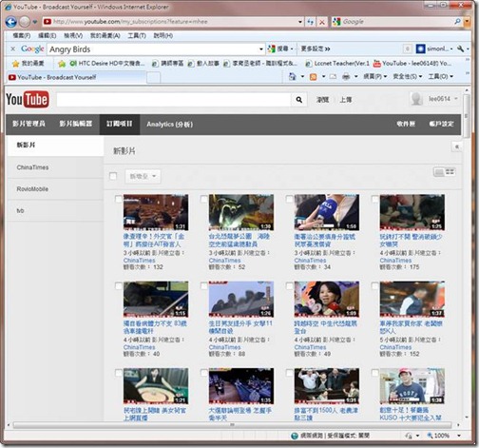479x448 pixels.
Task: Check the select-all videos checkbox
Action: 113,176
